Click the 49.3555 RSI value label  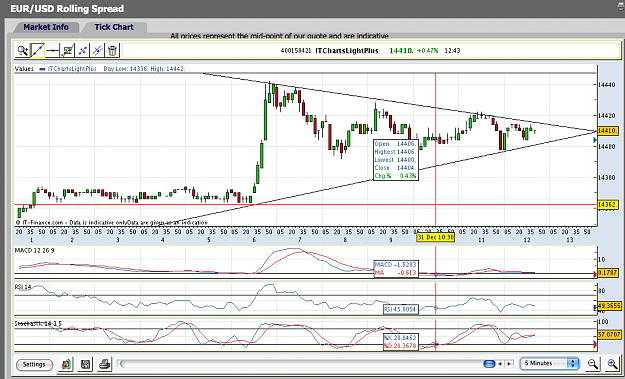609,306
